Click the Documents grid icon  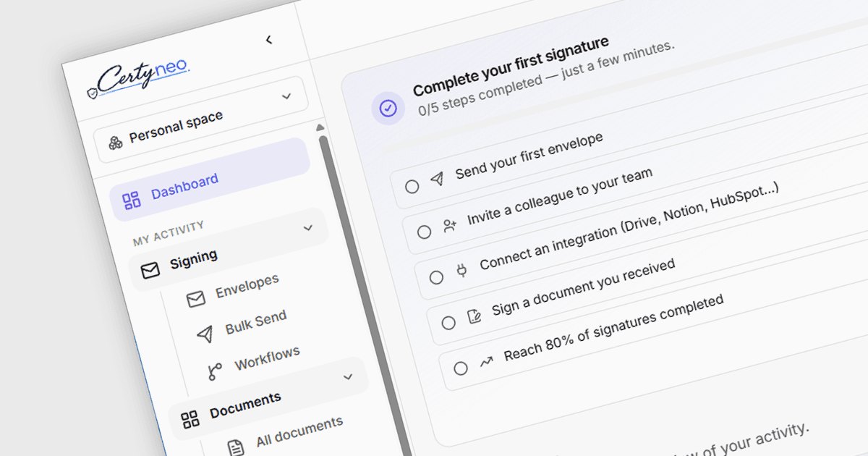point(190,419)
